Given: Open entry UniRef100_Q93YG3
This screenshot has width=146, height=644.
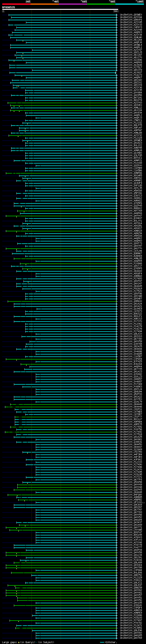Looking at the screenshot, I should [x=131, y=336].
